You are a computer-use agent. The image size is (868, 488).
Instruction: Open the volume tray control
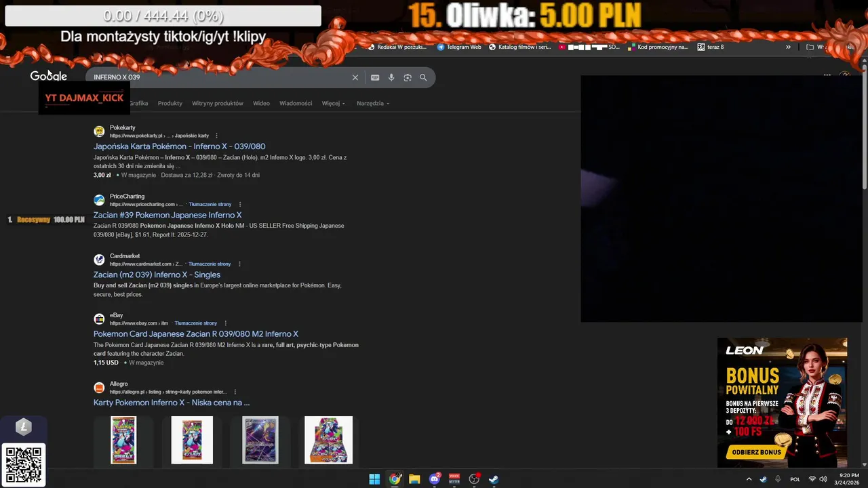coord(823,479)
